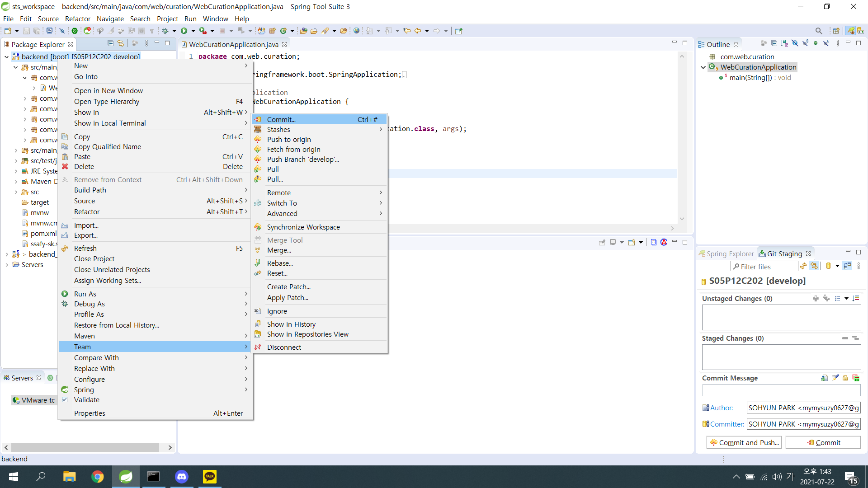The image size is (868, 488).
Task: Click the toolbar search magnifier icon
Action: click(x=818, y=31)
